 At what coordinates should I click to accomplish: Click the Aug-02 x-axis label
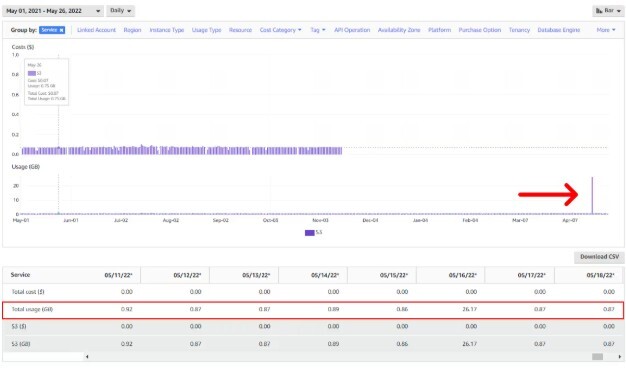pyautogui.click(x=171, y=220)
